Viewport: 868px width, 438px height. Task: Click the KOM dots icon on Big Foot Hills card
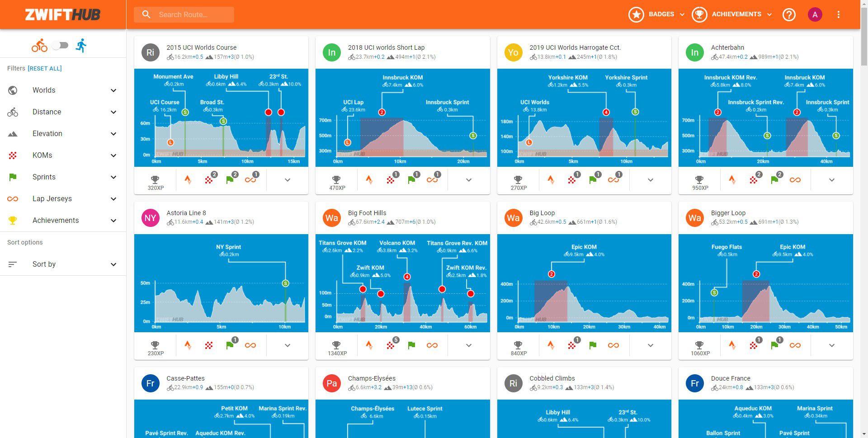coord(390,345)
